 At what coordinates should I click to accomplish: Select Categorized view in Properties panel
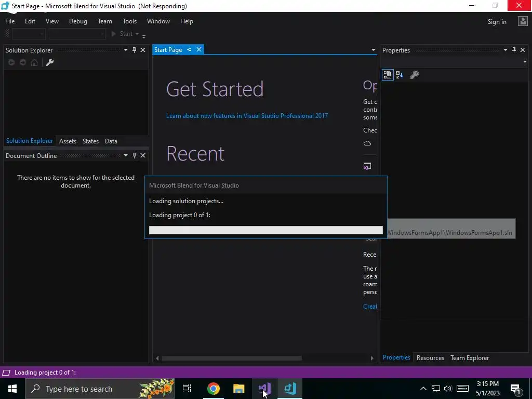tap(388, 75)
